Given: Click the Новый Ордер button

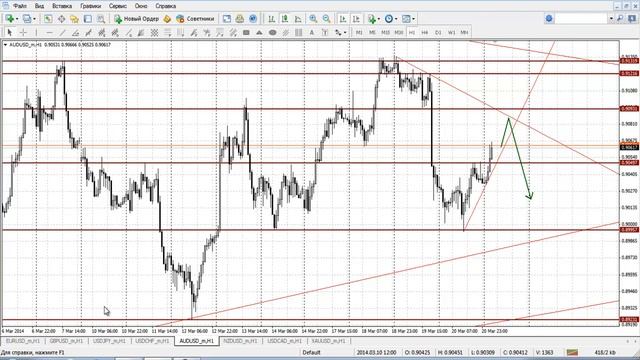Looking at the screenshot, I should [136, 19].
